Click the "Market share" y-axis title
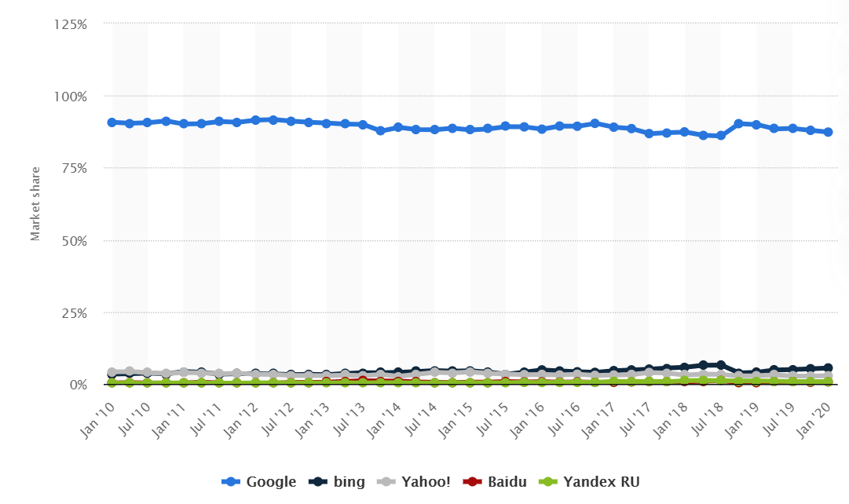The height and width of the screenshot is (504, 849). 35,205
